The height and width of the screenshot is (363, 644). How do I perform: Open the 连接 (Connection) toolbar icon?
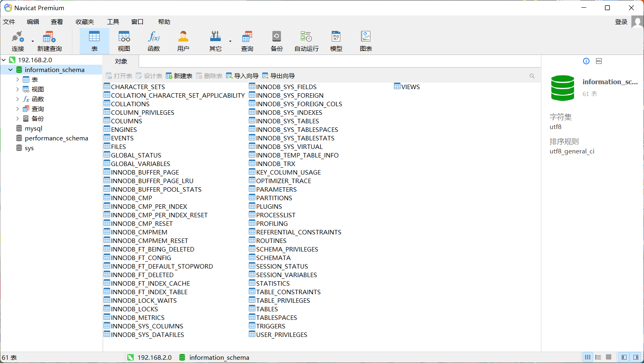pos(17,41)
